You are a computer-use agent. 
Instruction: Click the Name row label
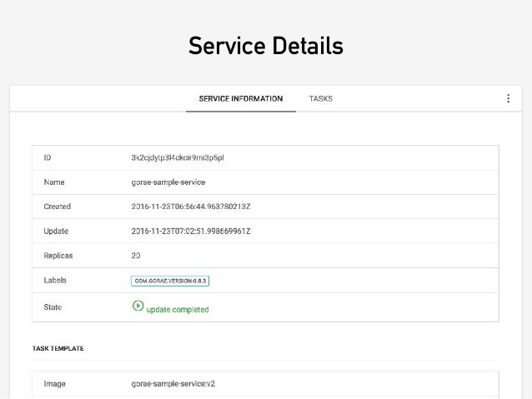53,182
